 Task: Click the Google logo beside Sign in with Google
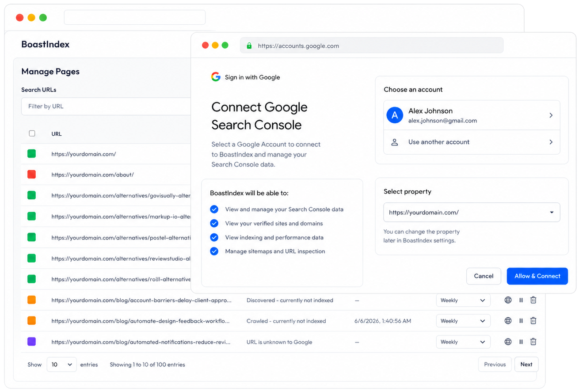pos(216,77)
